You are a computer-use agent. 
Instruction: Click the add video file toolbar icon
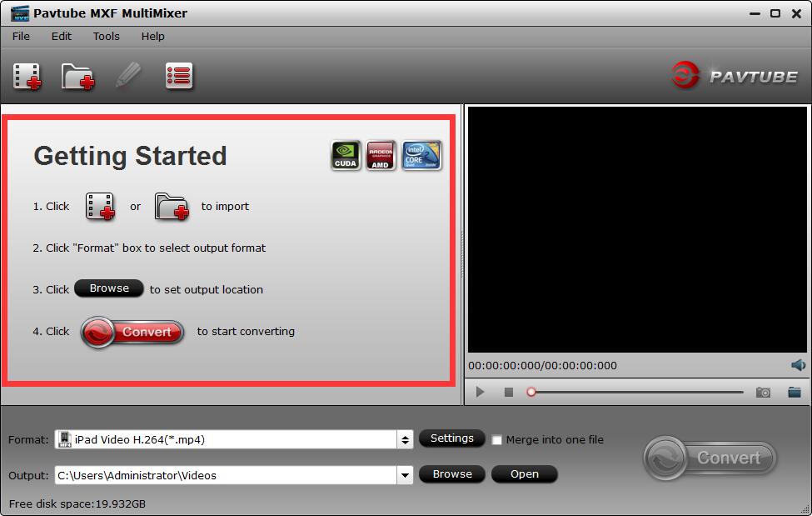click(x=26, y=75)
